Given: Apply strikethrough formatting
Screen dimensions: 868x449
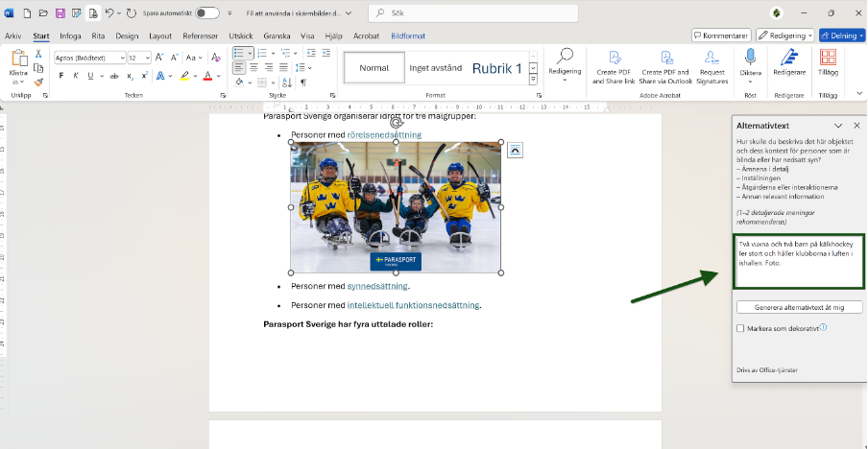Looking at the screenshot, I should [114, 76].
